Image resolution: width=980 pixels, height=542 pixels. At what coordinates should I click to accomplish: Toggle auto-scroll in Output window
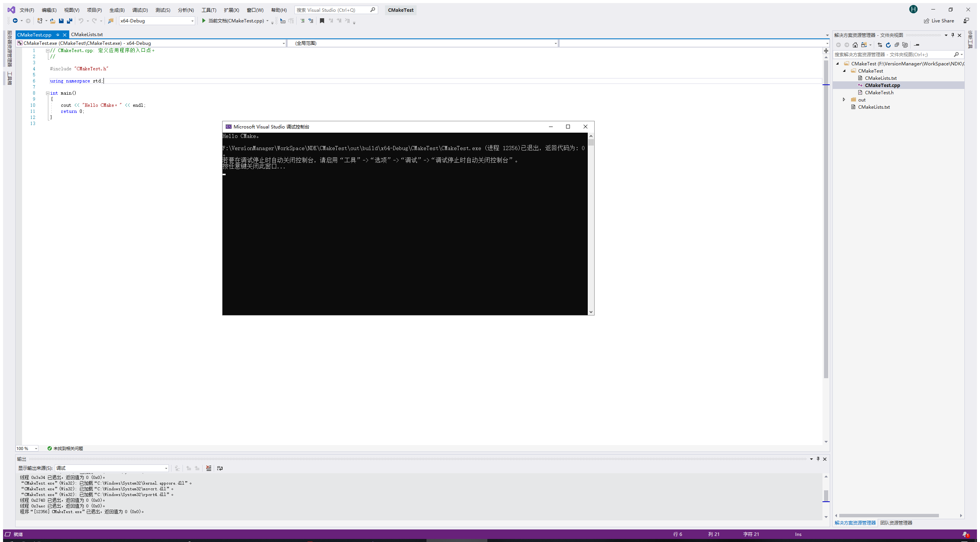[x=177, y=468]
